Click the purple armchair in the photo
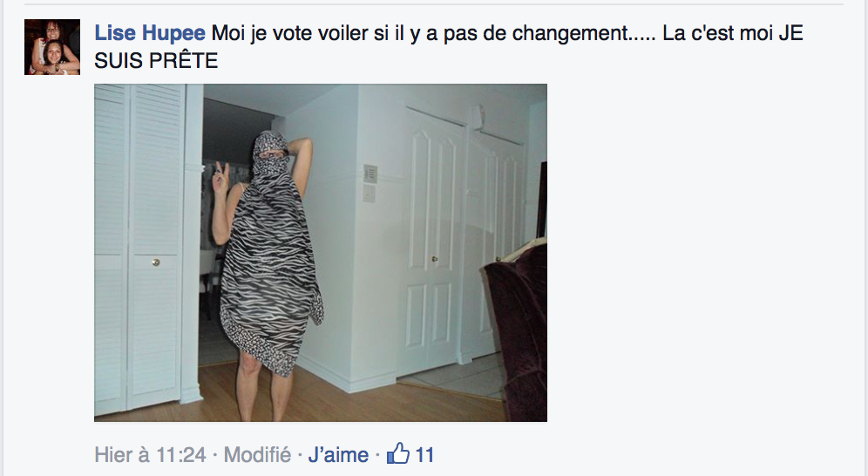 click(x=517, y=327)
